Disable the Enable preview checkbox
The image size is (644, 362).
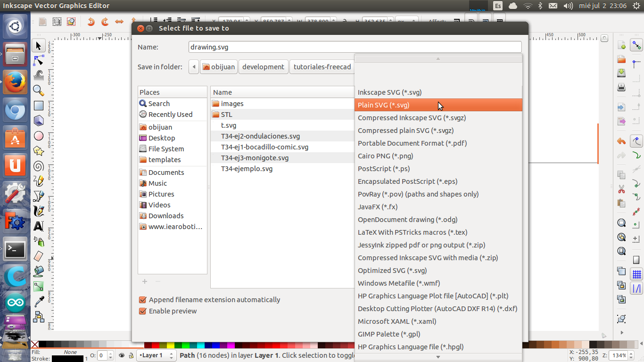coord(142,311)
